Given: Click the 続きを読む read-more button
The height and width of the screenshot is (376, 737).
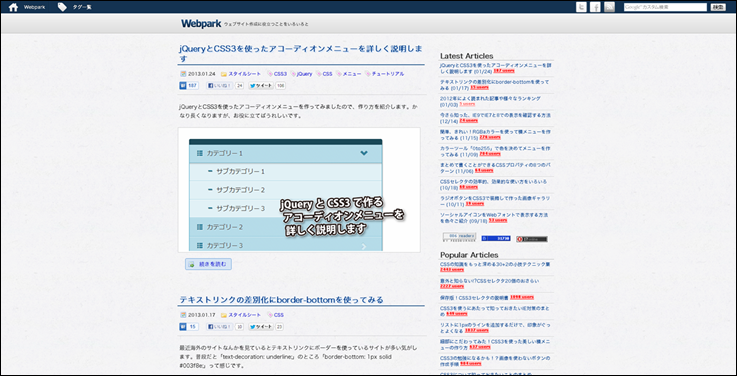Looking at the screenshot, I should [208, 264].
